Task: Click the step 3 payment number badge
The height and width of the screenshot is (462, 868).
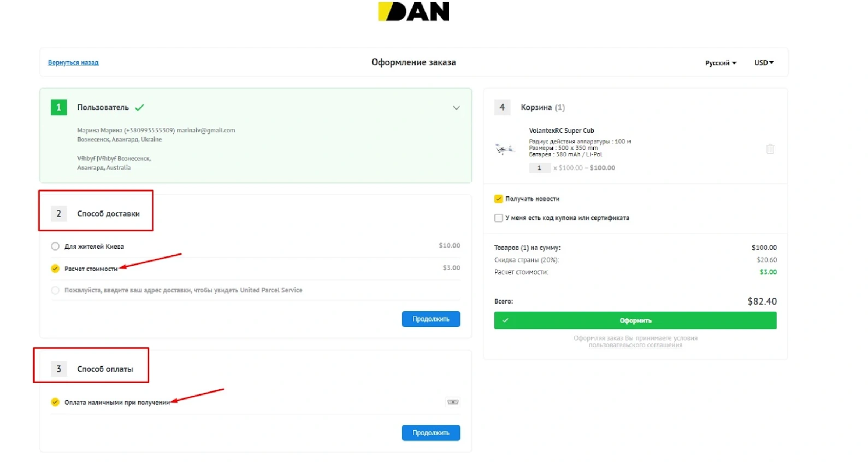Action: click(x=59, y=369)
